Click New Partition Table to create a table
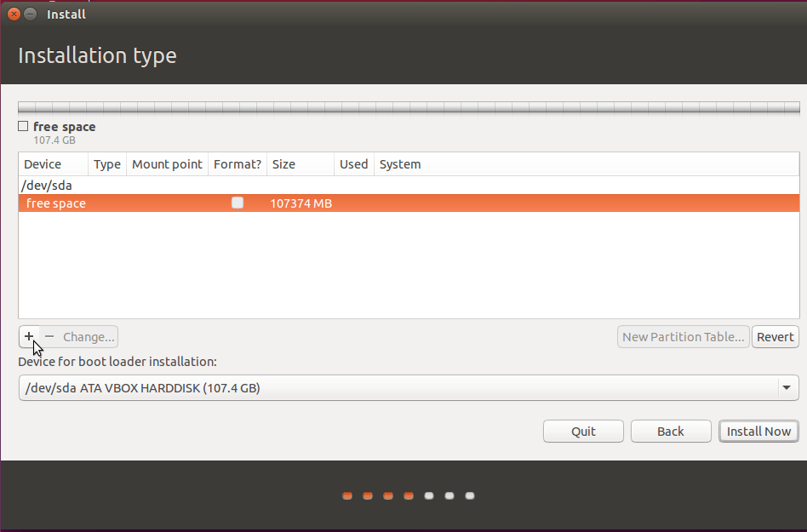The height and width of the screenshot is (532, 807). [x=683, y=336]
